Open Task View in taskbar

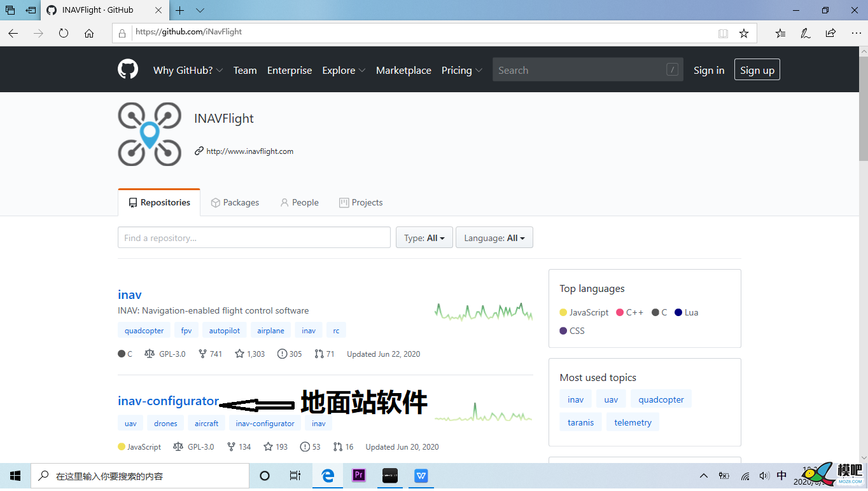[295, 476]
